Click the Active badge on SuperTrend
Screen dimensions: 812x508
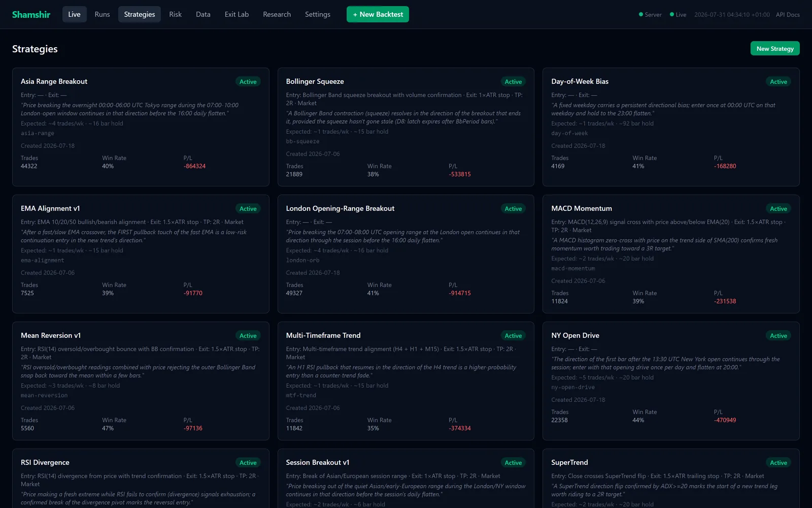click(779, 462)
